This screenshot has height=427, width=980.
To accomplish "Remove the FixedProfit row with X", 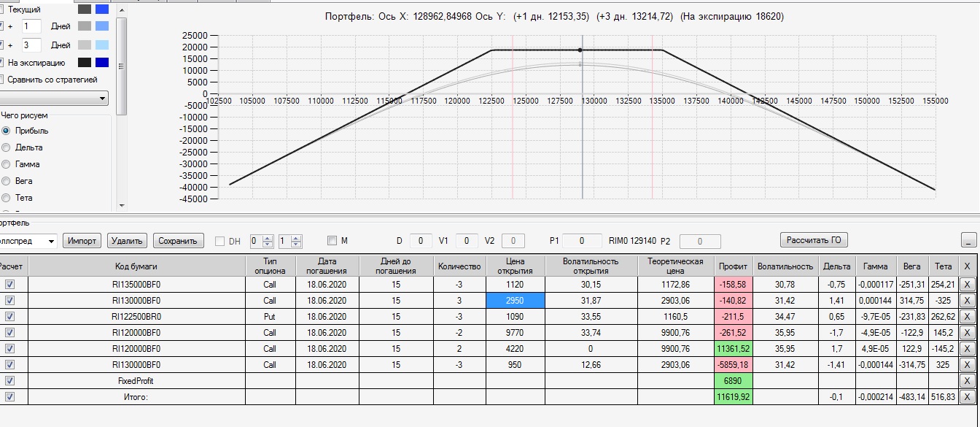I will pos(967,381).
